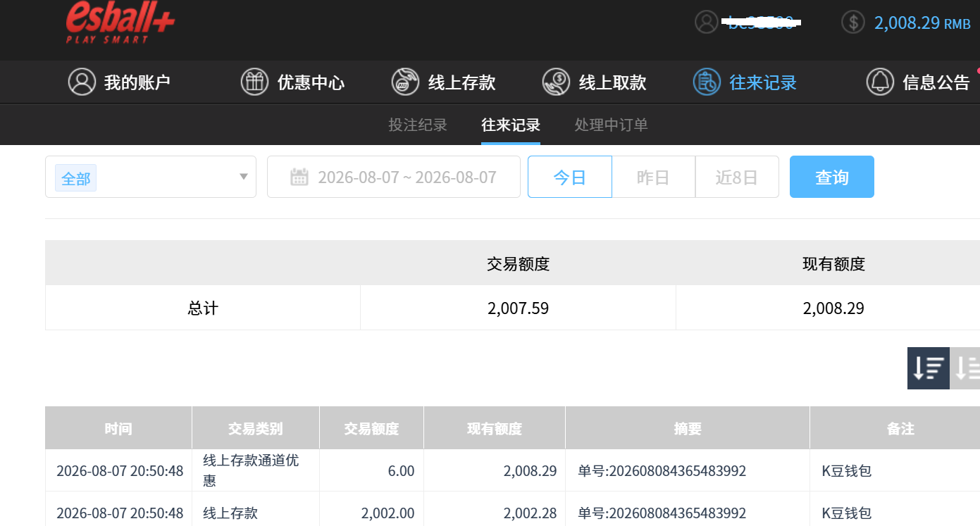Click the 总计 row label
This screenshot has width=980, height=526.
(x=203, y=308)
